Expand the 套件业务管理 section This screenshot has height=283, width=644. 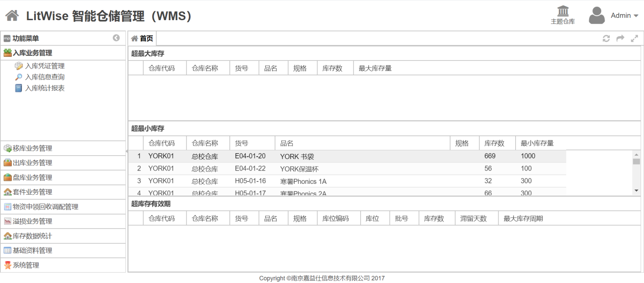[x=63, y=192]
